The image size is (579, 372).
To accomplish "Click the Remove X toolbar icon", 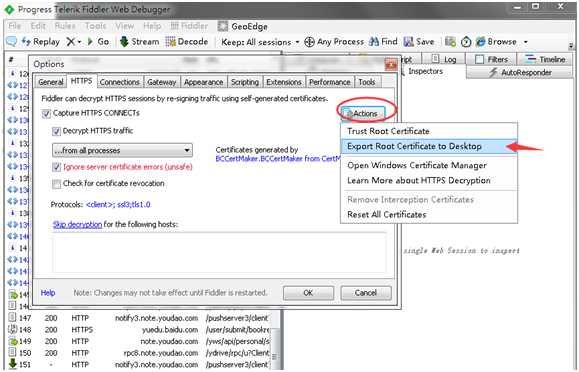I will 70,42.
